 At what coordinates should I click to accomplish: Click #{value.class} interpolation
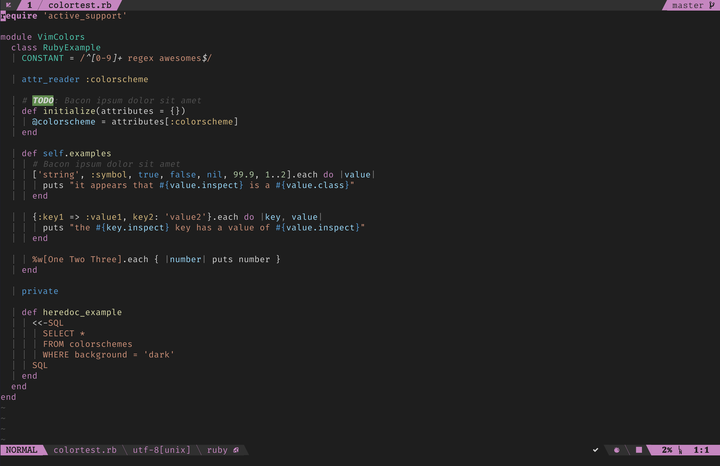(x=313, y=185)
